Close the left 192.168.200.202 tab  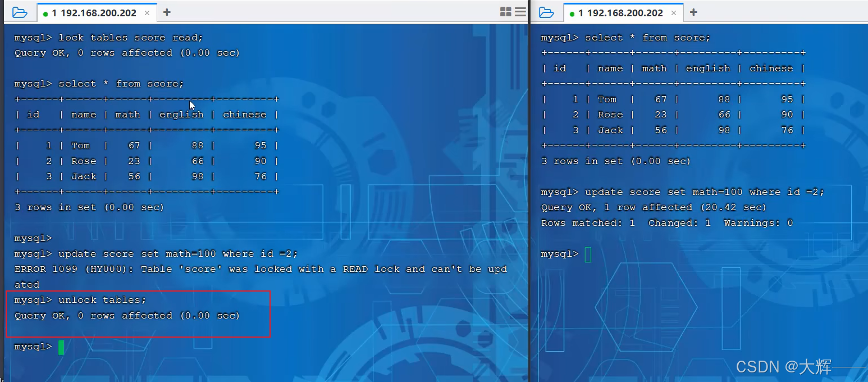147,13
